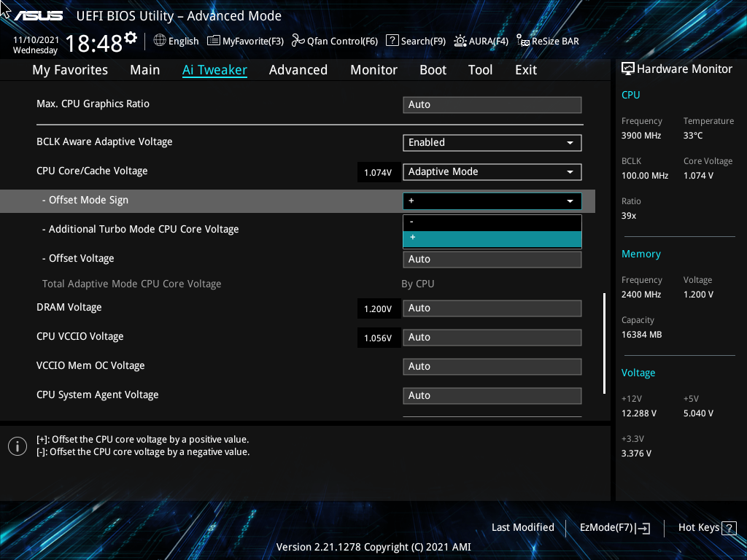Click the ASUS logo
This screenshot has width=747, height=560.
point(38,16)
